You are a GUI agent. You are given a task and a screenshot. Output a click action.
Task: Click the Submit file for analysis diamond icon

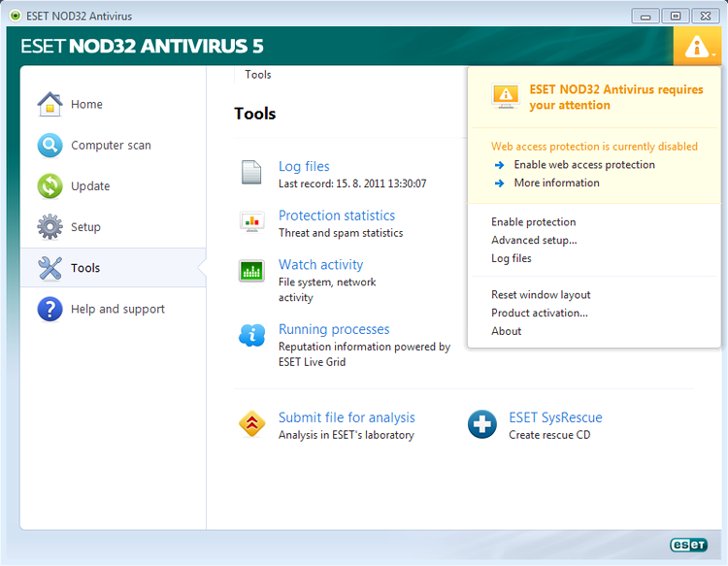point(252,423)
